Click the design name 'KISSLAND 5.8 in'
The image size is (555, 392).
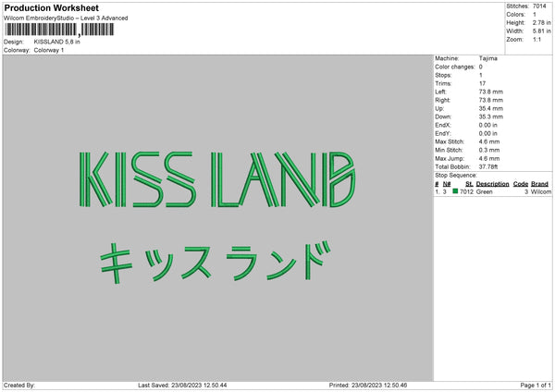(x=57, y=42)
